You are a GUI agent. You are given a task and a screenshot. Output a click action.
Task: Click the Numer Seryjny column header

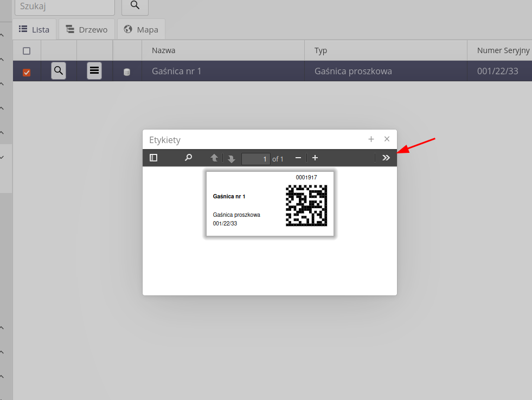point(503,50)
